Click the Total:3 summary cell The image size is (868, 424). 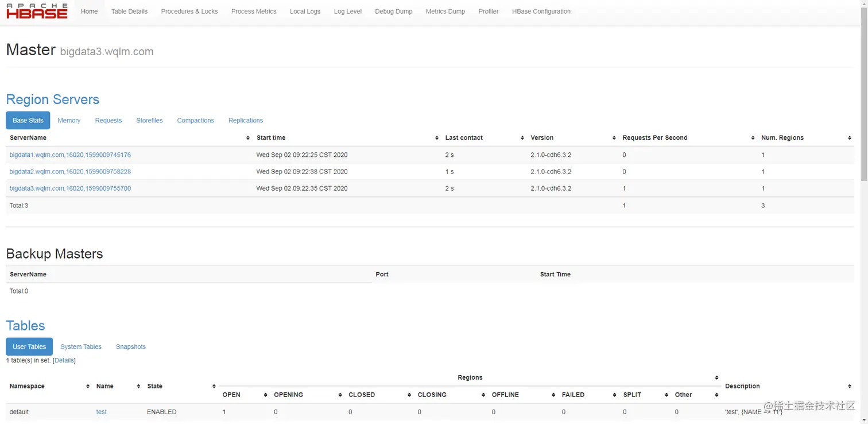pos(19,206)
